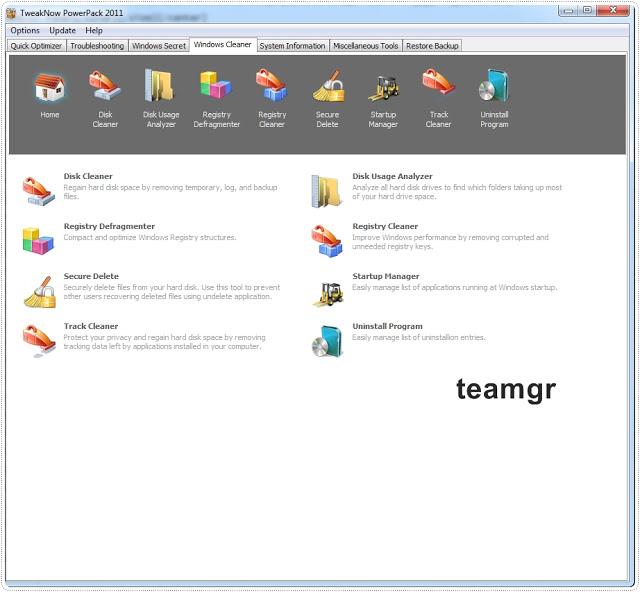Click Secure Delete broom icon in list
Image resolution: width=640 pixels, height=592 pixels.
point(40,292)
